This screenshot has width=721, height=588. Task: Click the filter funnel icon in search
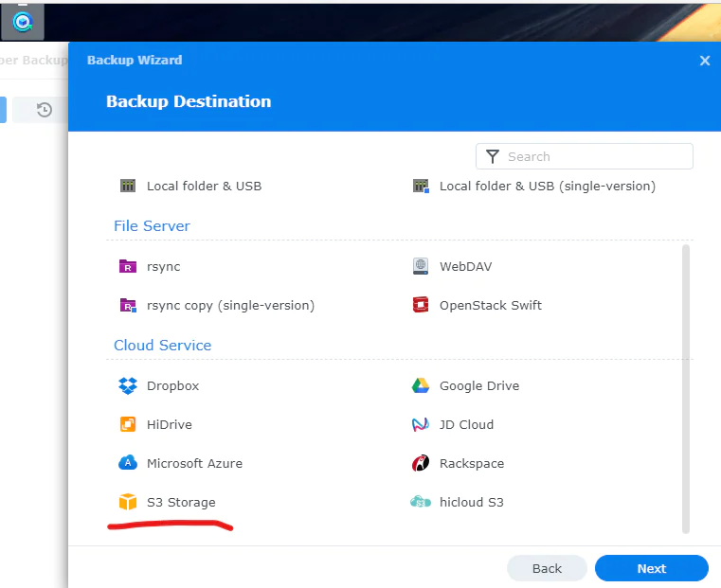[493, 156]
